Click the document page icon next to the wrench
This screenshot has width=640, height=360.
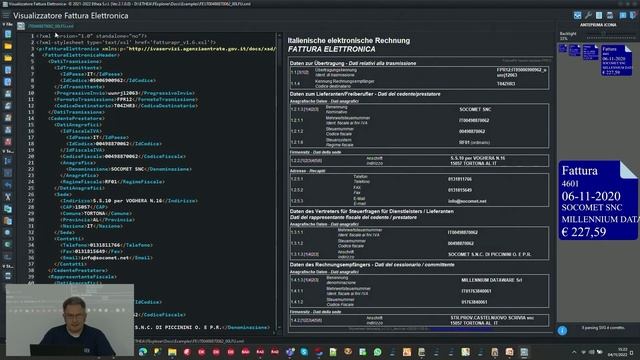(x=599, y=16)
